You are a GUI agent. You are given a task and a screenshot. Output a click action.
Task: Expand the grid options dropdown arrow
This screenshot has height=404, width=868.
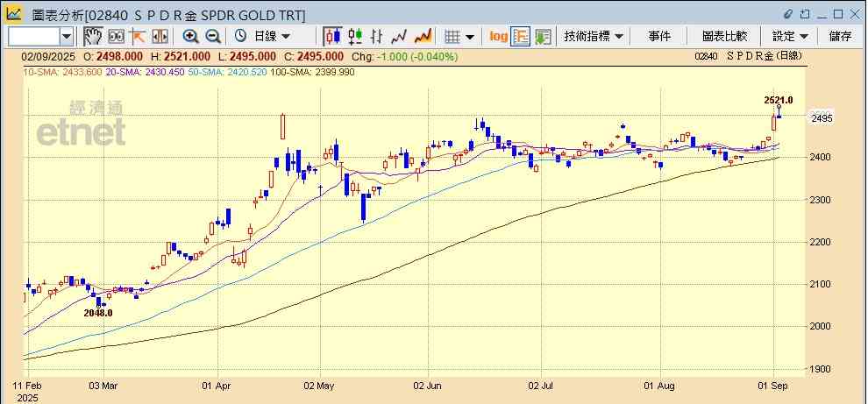coord(470,37)
